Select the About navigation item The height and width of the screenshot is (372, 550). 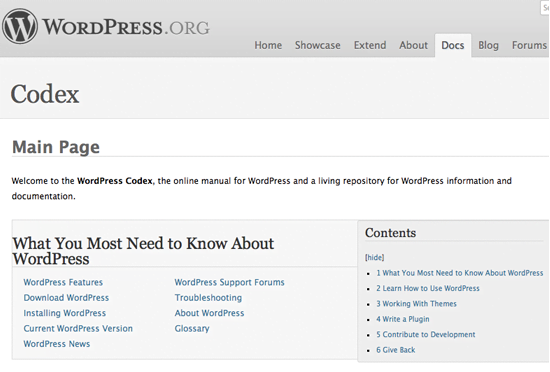coord(413,45)
